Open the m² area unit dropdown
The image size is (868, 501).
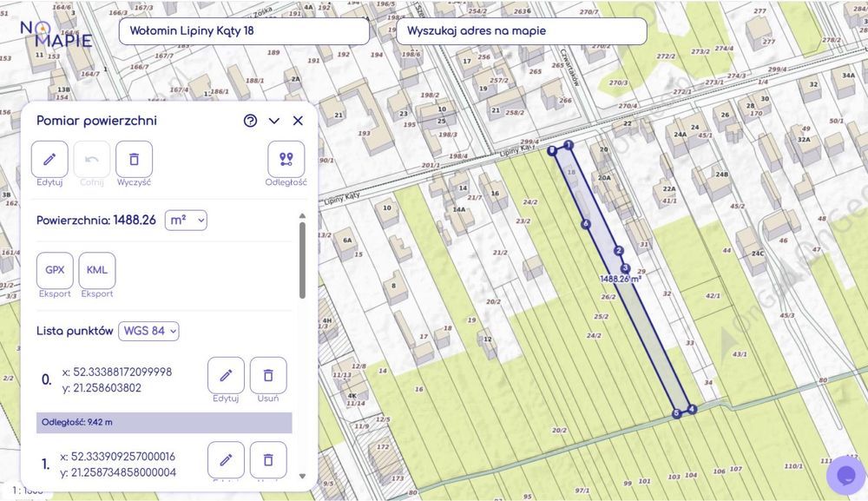[186, 221]
